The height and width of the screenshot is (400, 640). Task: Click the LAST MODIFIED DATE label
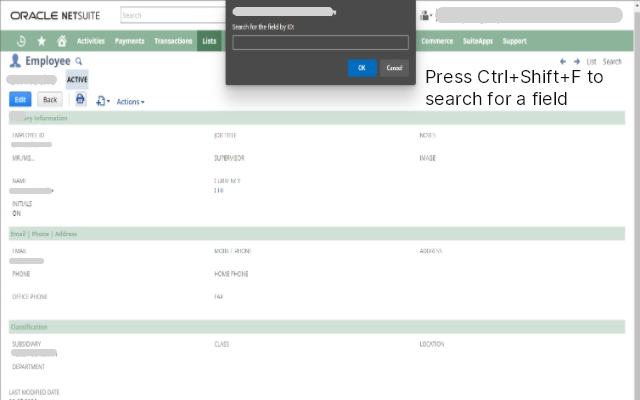click(34, 392)
